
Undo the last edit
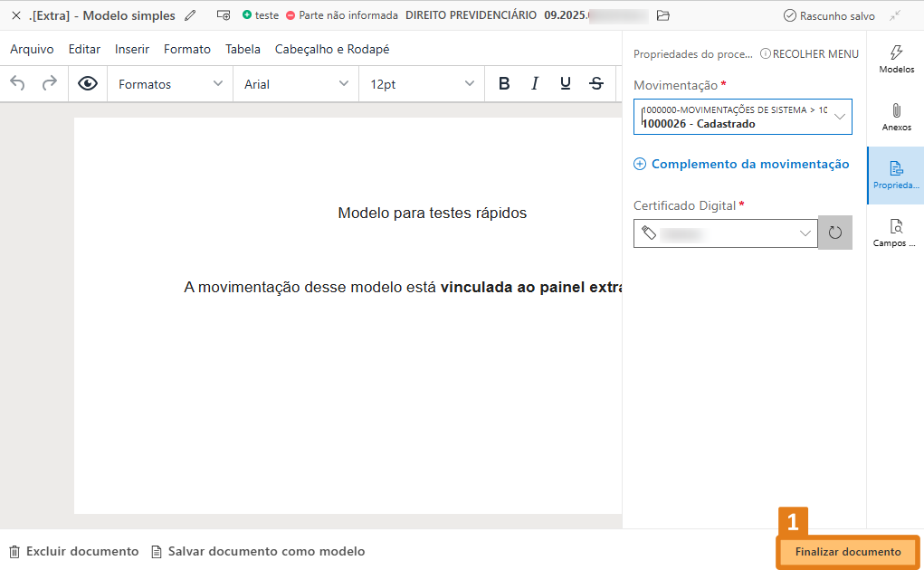(x=17, y=83)
